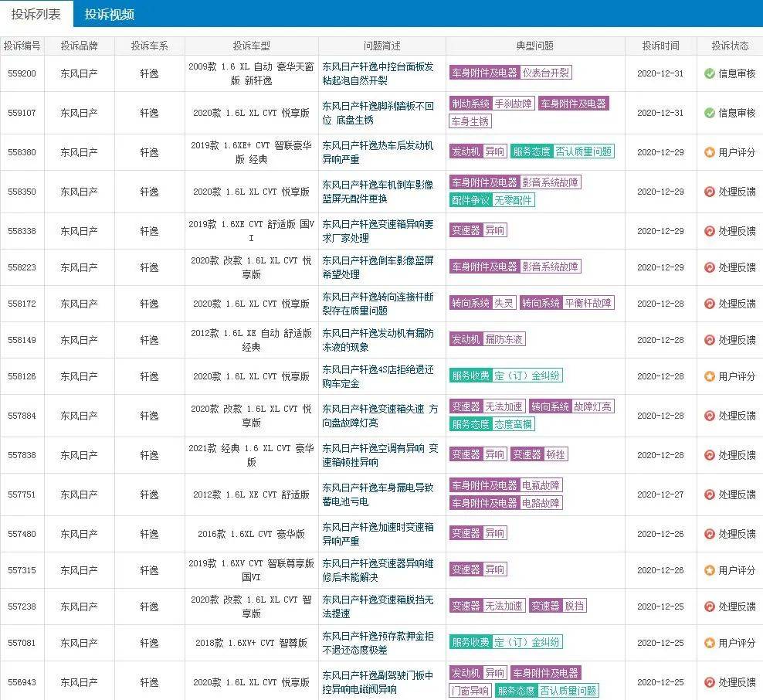Click green status icon in row 559107
This screenshot has width=763, height=700.
point(709,113)
